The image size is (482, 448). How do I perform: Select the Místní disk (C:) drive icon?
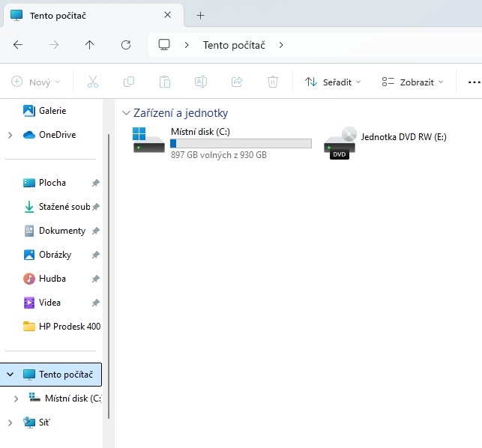pos(148,140)
